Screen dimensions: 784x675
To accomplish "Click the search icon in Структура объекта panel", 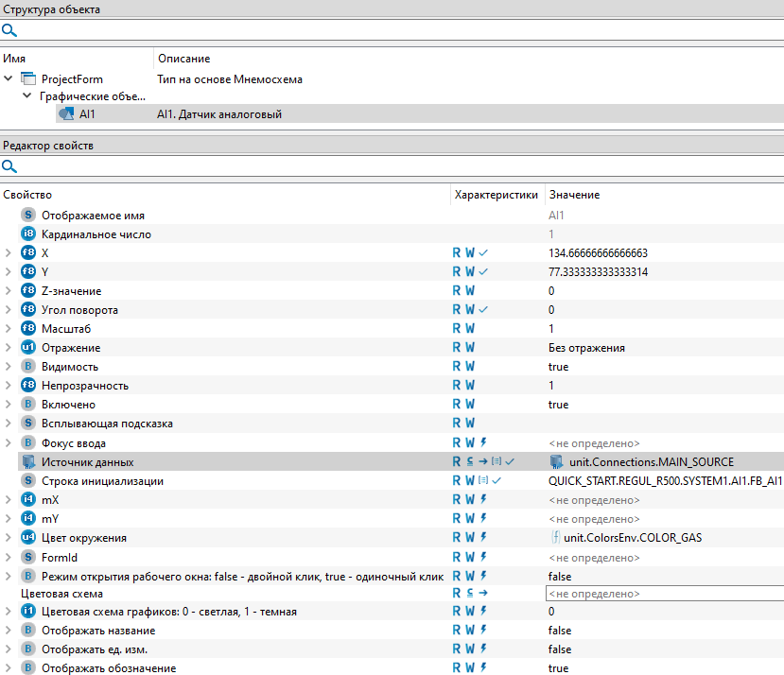I will click(9, 30).
